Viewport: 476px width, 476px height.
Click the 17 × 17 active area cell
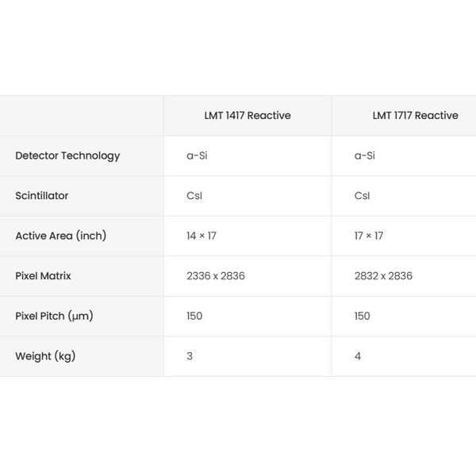coord(369,236)
